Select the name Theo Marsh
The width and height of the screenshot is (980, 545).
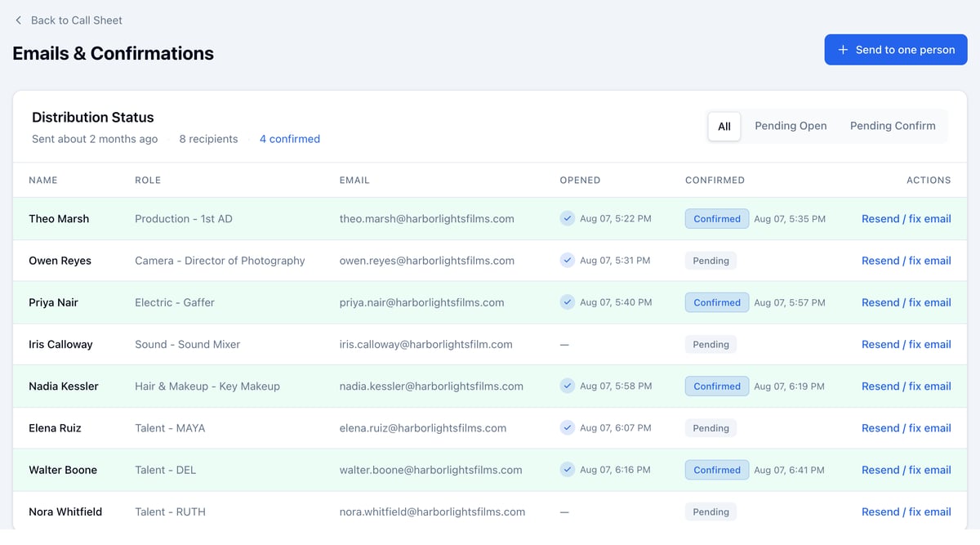coord(59,219)
